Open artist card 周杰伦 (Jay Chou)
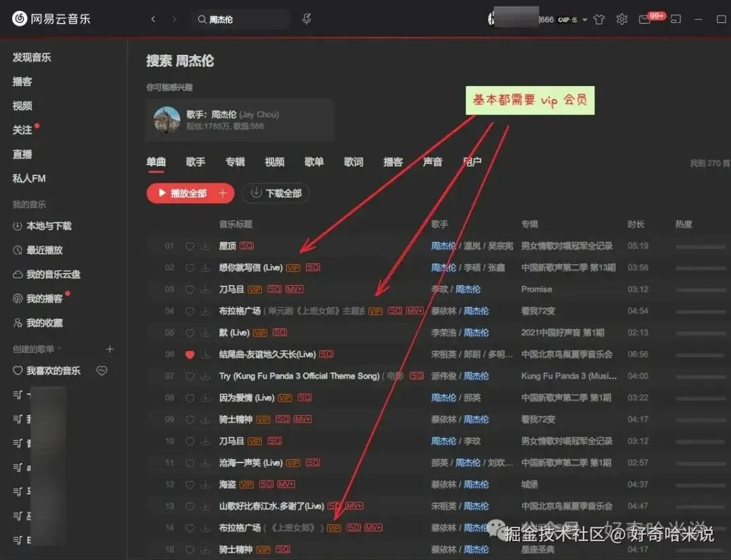The image size is (731, 560). tap(240, 120)
